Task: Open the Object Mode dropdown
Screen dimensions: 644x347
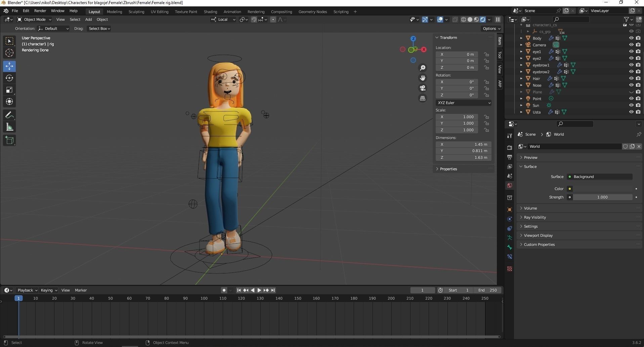Action: (x=34, y=19)
